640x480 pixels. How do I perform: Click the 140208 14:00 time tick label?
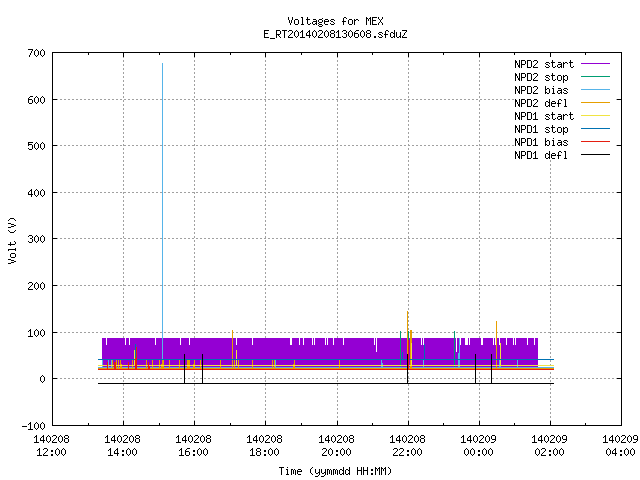point(122,446)
